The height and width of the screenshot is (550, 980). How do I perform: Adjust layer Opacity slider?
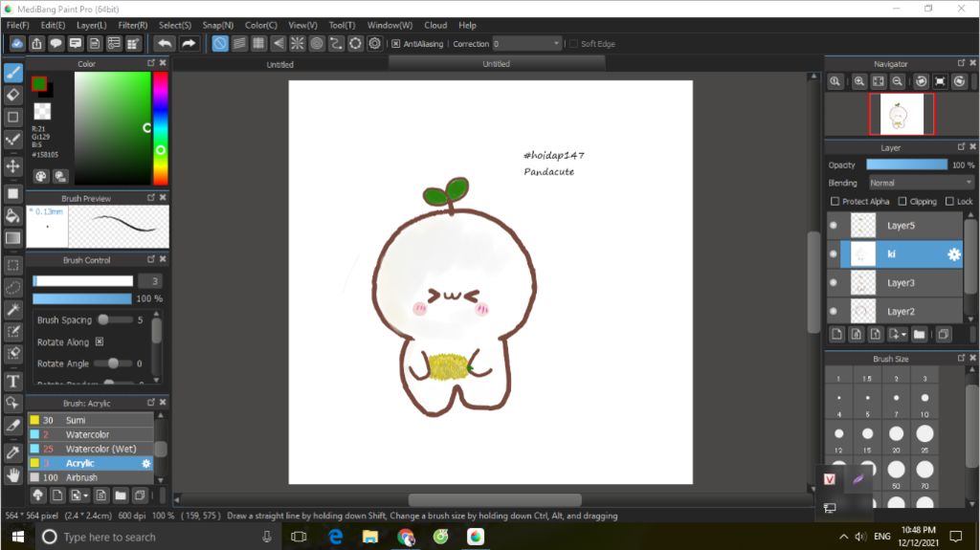tap(906, 165)
